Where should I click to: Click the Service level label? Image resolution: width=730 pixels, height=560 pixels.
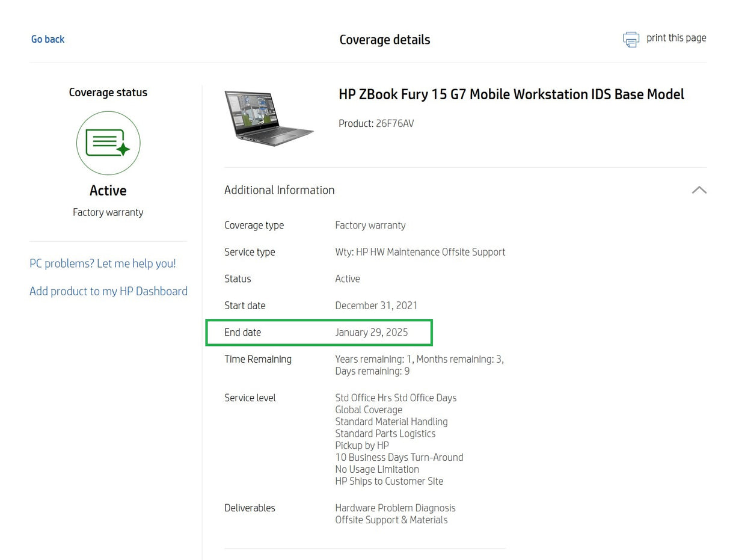click(x=250, y=398)
